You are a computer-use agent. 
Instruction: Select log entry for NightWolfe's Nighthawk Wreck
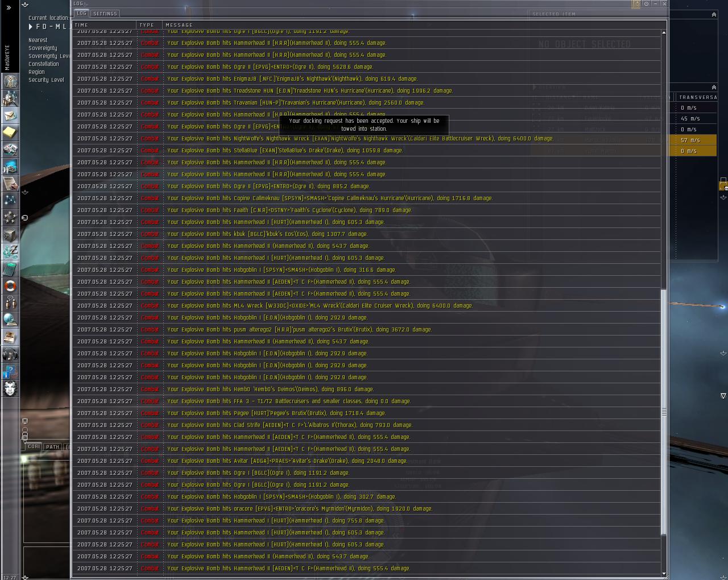pyautogui.click(x=367, y=138)
